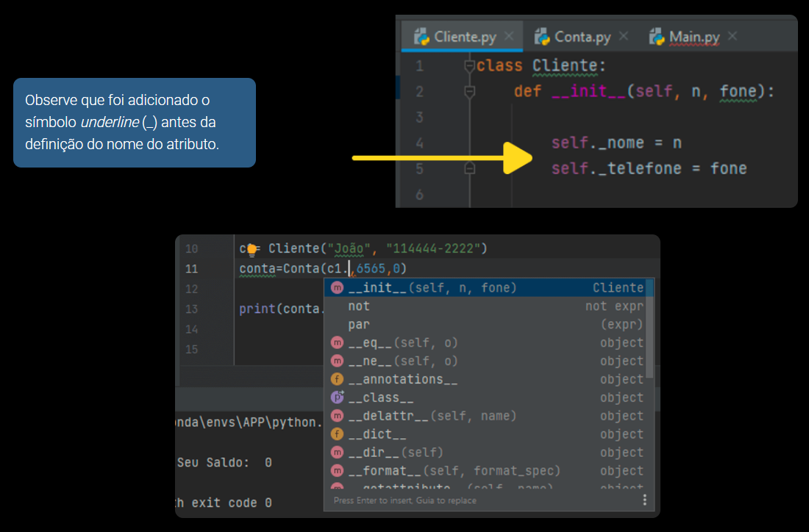
Task: Click the 'self._telefone = fone' code line
Action: point(649,168)
